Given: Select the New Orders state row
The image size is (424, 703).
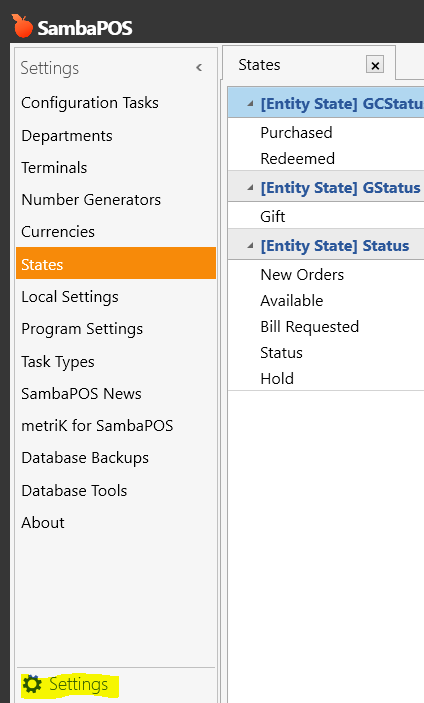Looking at the screenshot, I should 326,274.
